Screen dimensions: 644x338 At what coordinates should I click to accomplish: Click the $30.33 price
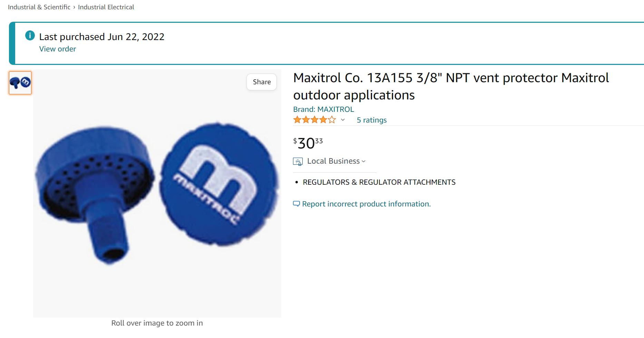pos(308,143)
